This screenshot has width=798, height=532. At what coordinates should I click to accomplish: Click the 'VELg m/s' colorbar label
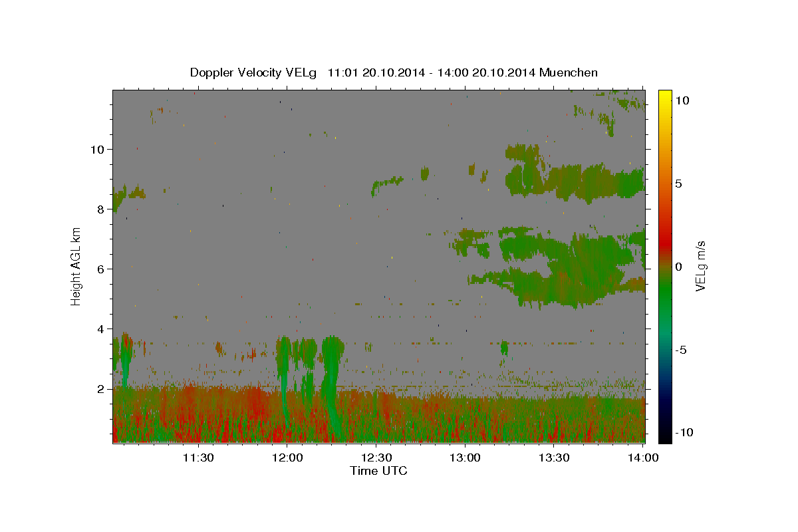click(x=701, y=266)
